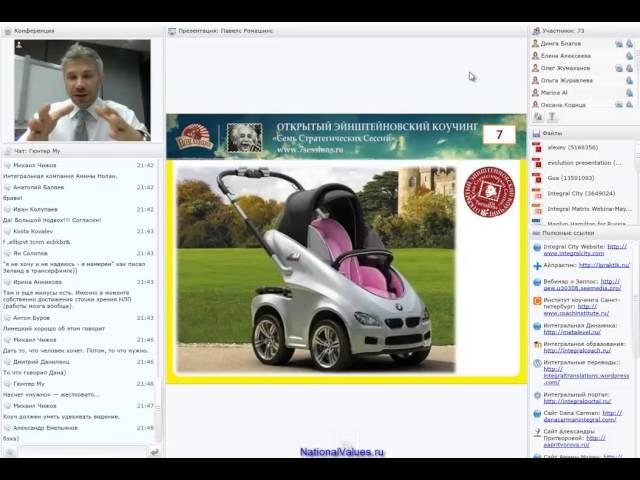Click the T text button below participants
The image size is (640, 480).
tap(551, 117)
